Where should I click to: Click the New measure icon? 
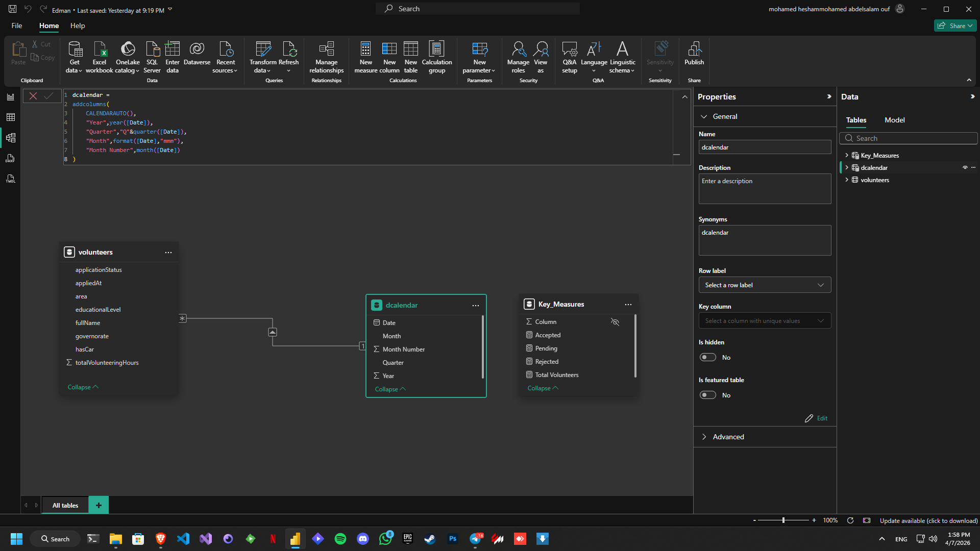365,49
